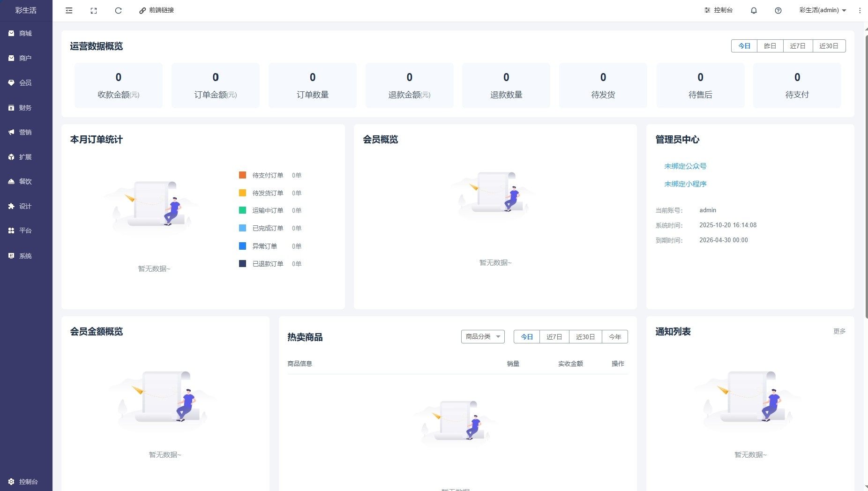Click the 订单金额 stat card

(216, 85)
